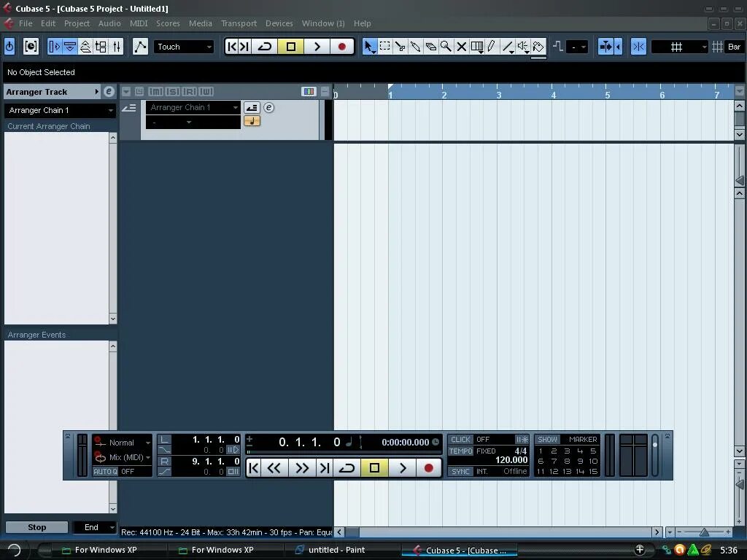Select the Range Selection tool
The image size is (747, 560).
point(384,47)
